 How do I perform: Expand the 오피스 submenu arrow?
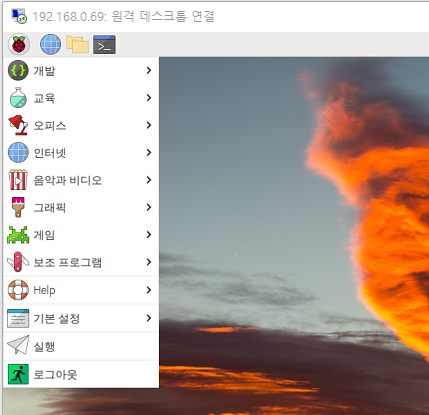pyautogui.click(x=149, y=125)
